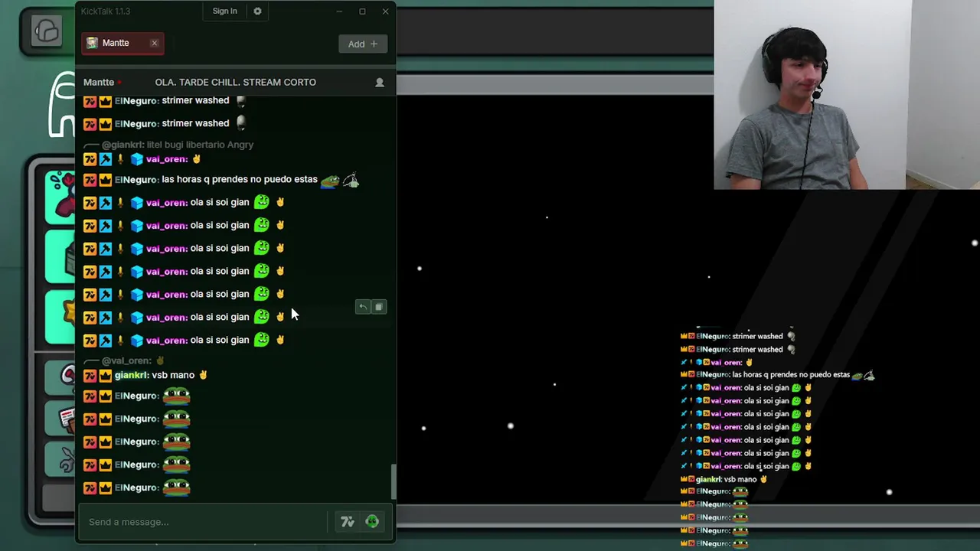The width and height of the screenshot is (980, 551).
Task: Click KickTalk 1.1.3 title text
Action: click(x=106, y=11)
